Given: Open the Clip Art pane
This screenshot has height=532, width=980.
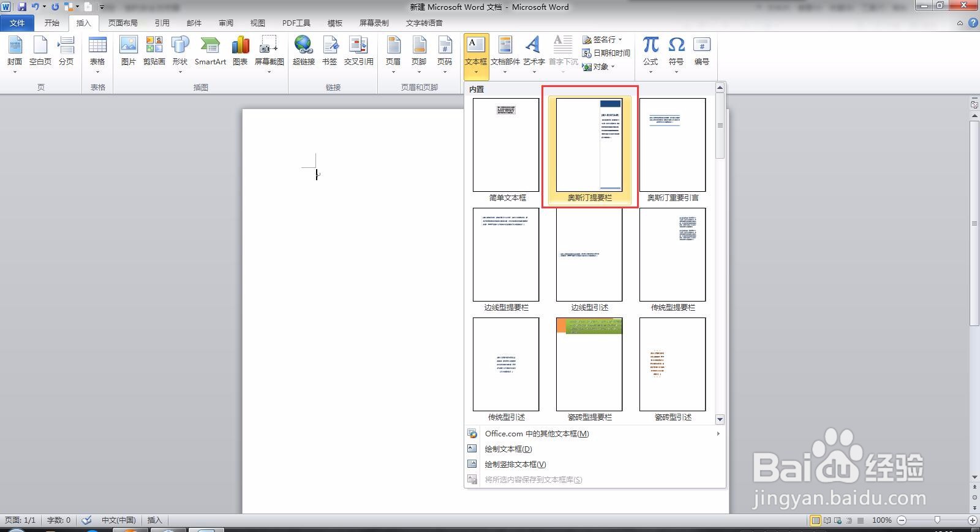Looking at the screenshot, I should pyautogui.click(x=154, y=51).
